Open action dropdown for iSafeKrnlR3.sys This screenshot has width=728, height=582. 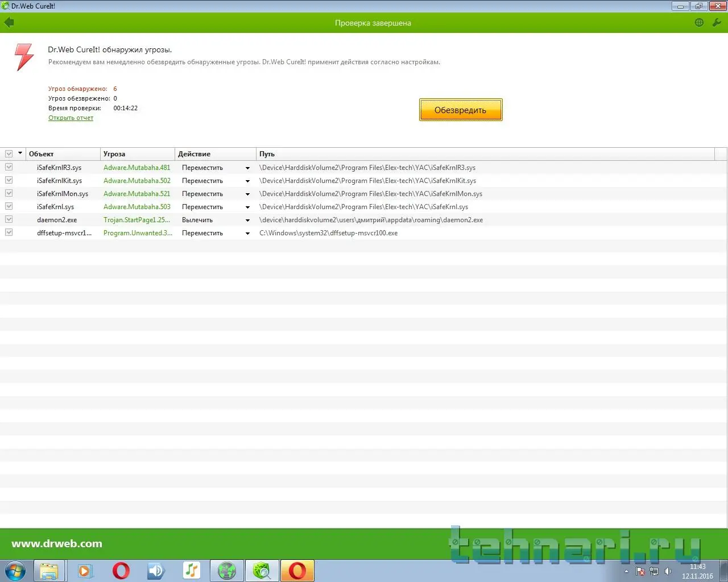[247, 168]
